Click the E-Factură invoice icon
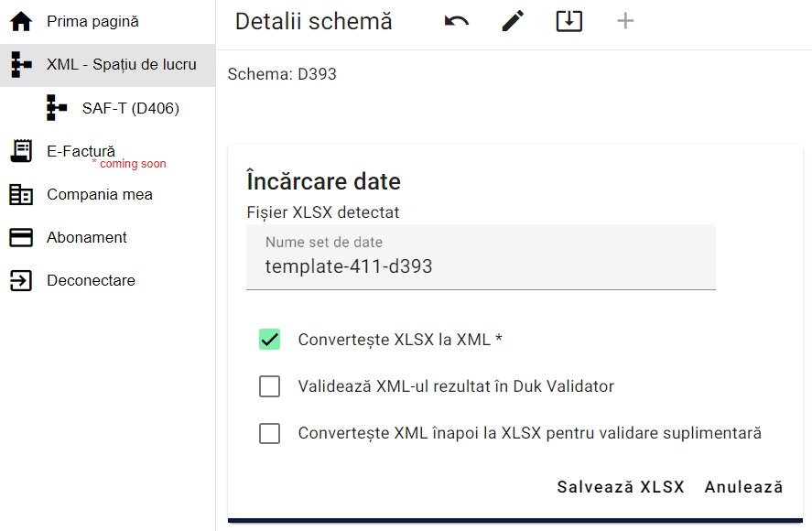This screenshot has height=531, width=812. (x=20, y=150)
